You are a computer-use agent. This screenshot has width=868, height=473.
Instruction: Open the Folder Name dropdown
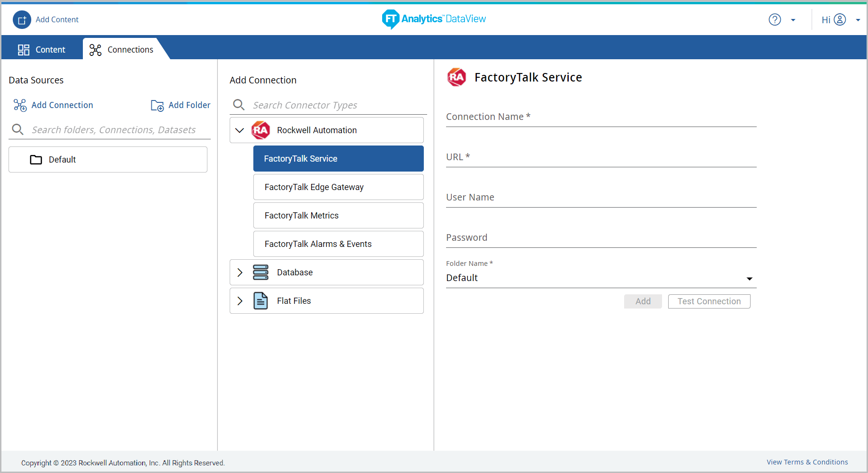pyautogui.click(x=601, y=278)
